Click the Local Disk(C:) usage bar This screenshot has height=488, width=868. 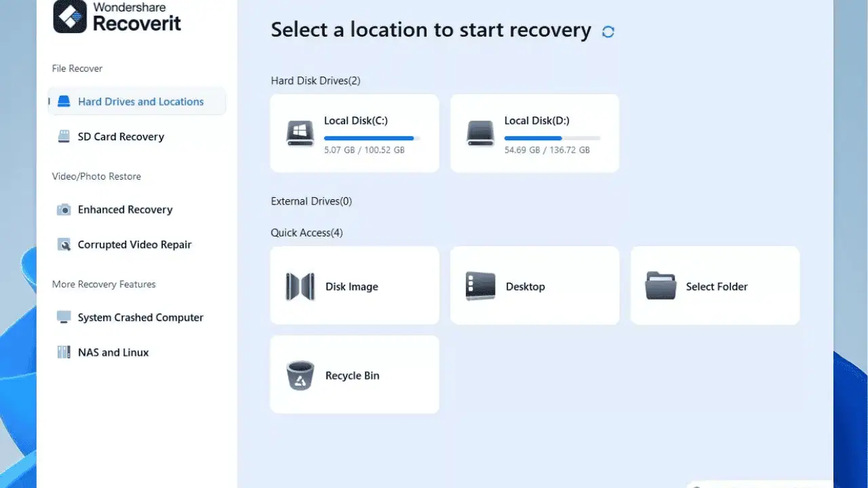pos(372,138)
